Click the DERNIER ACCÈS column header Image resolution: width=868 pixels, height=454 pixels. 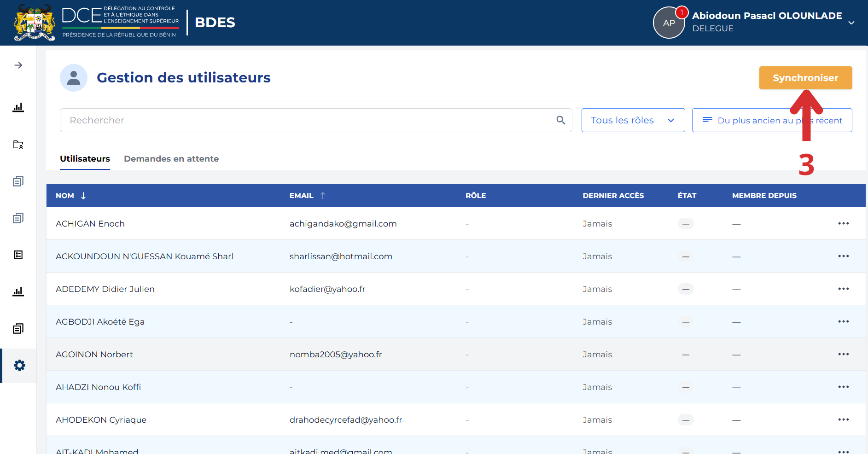point(613,196)
